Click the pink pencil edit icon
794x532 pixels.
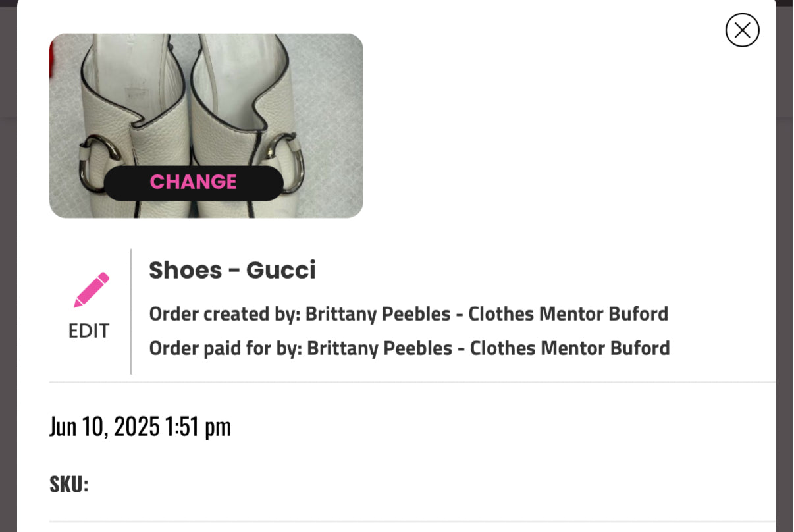coord(91,290)
